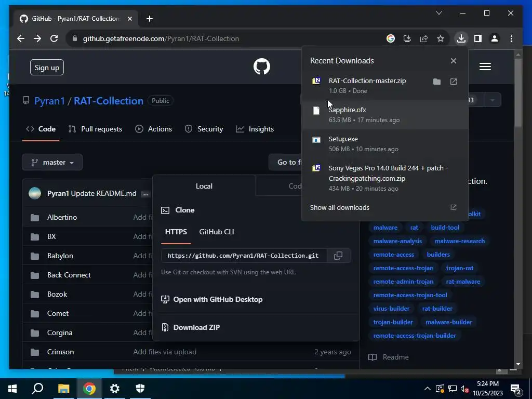Open the Crimson folder
Viewport: 532px width, 399px height.
coord(60,352)
